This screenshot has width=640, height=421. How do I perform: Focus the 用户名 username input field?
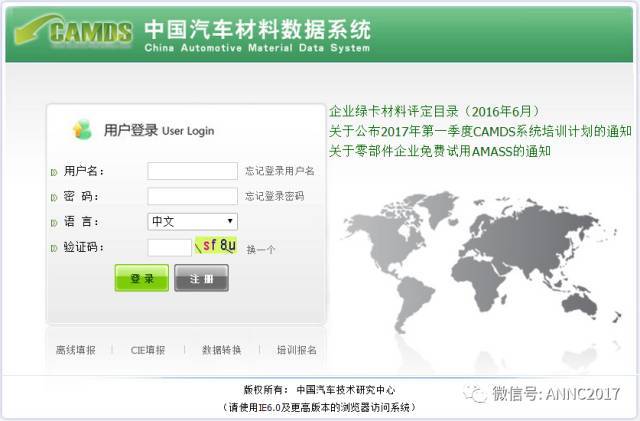[x=192, y=171]
